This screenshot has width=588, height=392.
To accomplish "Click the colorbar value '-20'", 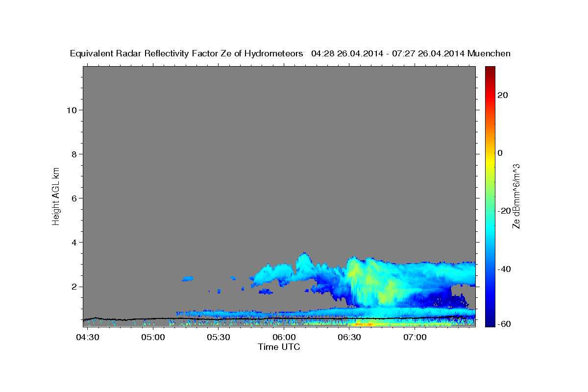I will point(504,211).
